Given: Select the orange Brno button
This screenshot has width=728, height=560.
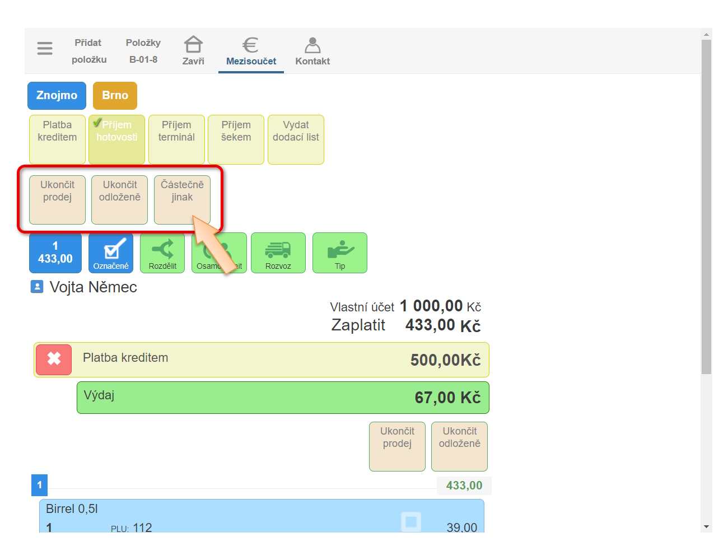Looking at the screenshot, I should [x=115, y=96].
